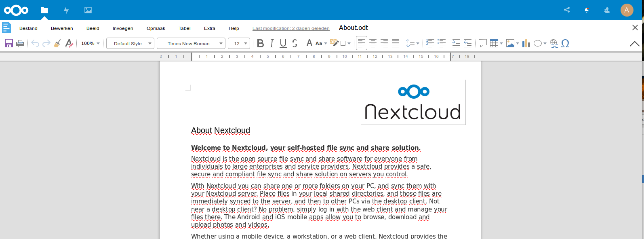The width and height of the screenshot is (644, 239).
Task: Click the Last modification link
Action: [291, 28]
